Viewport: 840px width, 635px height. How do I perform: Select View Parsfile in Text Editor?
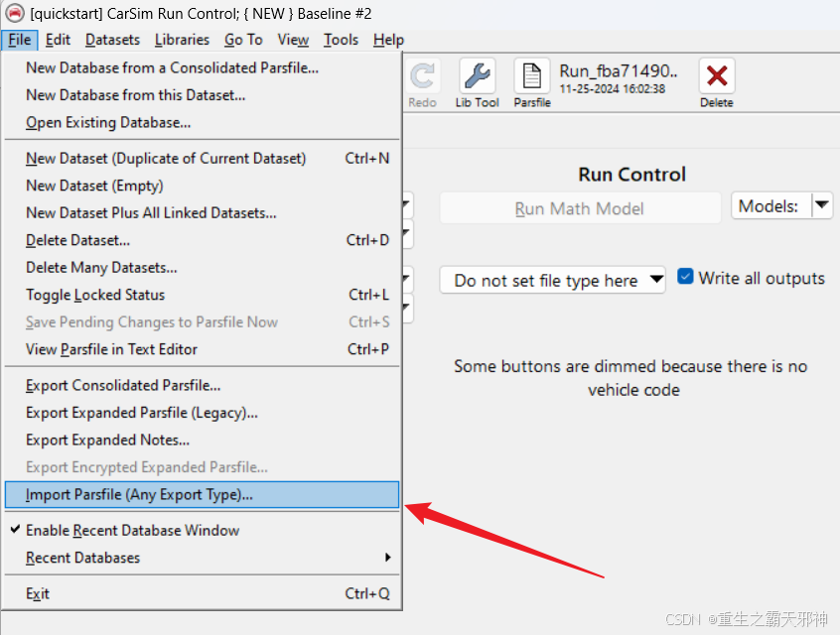[203, 349]
